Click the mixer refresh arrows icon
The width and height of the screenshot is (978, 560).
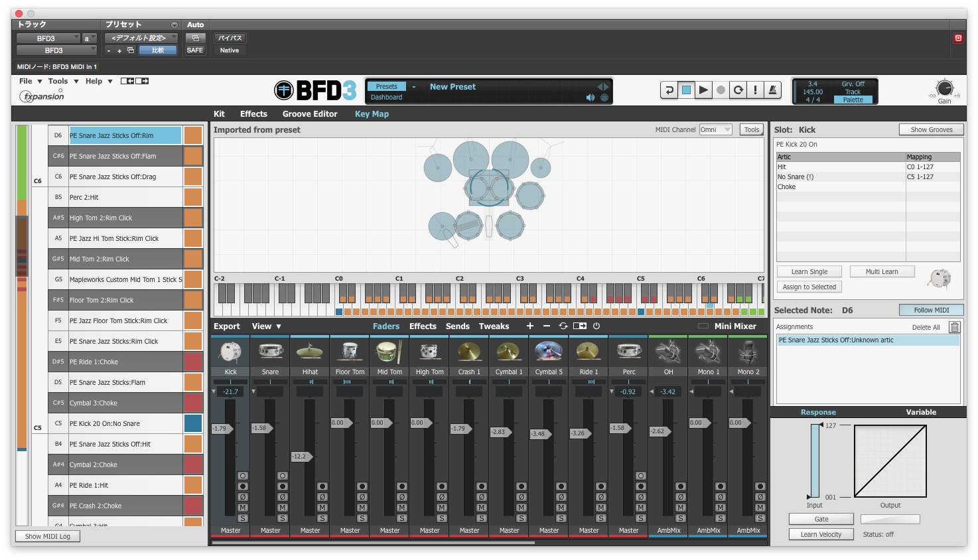tap(563, 326)
